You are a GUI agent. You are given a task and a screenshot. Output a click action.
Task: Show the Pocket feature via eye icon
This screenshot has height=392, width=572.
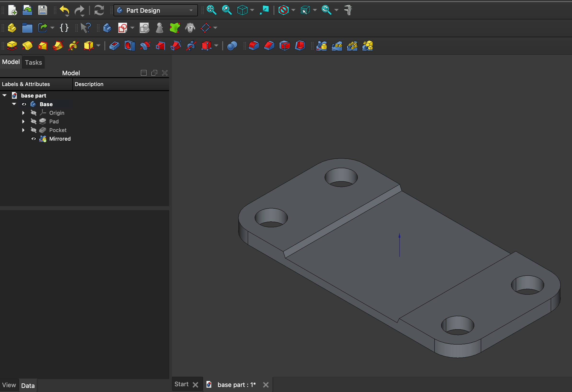tap(34, 130)
